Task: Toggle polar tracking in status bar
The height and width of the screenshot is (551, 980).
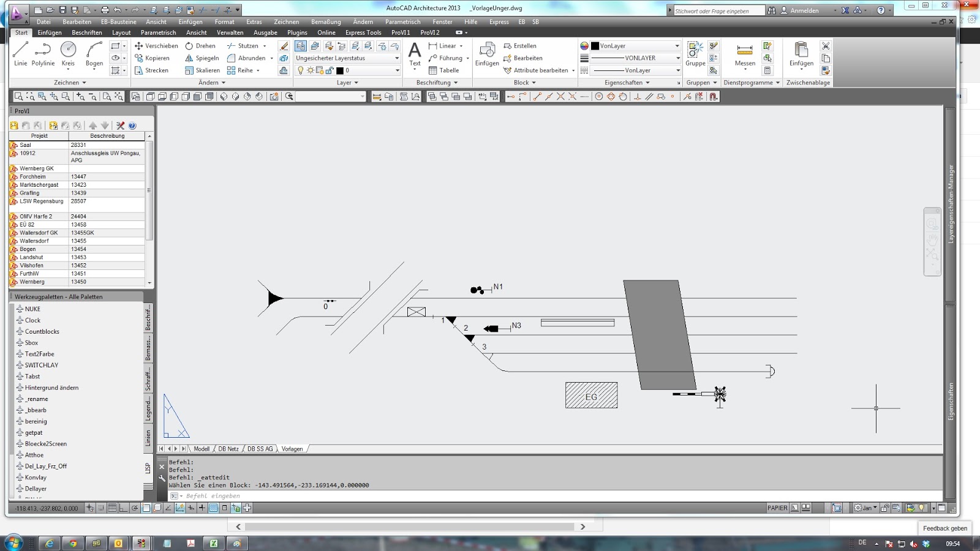Action: (135, 508)
